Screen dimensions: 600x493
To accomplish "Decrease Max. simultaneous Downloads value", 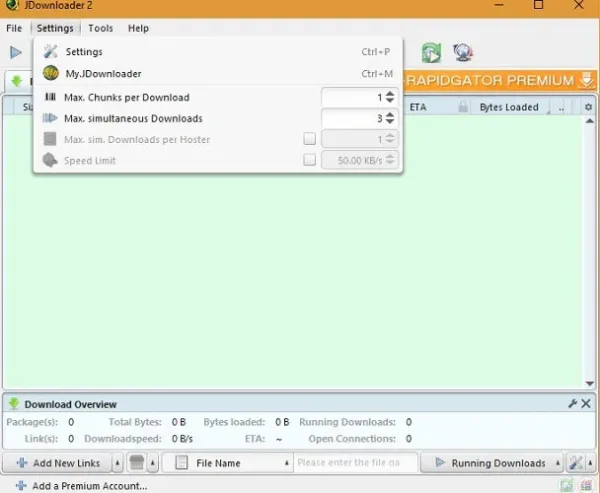I will pyautogui.click(x=390, y=121).
